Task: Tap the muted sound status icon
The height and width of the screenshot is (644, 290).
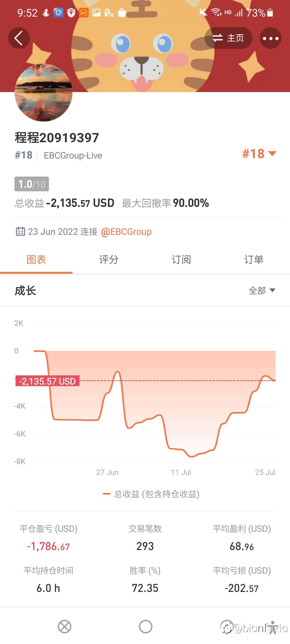Action: coord(204,12)
